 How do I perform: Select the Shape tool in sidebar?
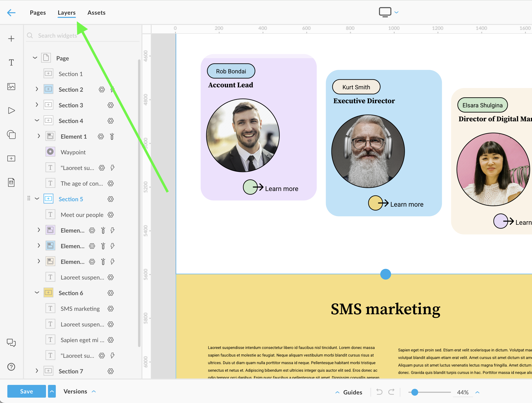(11, 134)
